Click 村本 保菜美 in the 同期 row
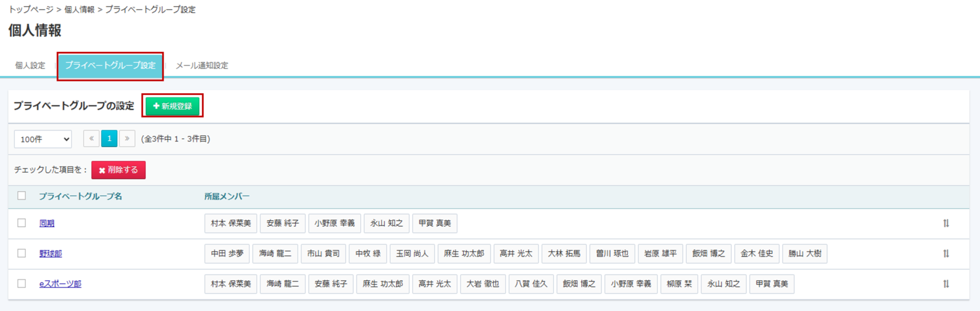980x311 pixels. (231, 223)
